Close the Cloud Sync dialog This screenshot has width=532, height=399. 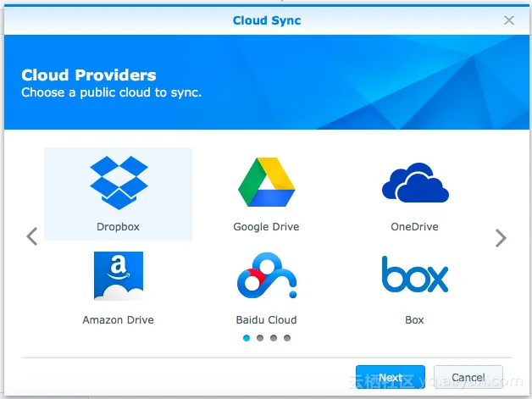point(509,20)
